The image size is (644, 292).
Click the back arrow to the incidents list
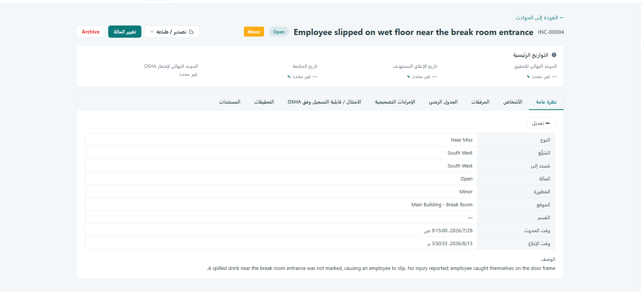[561, 18]
